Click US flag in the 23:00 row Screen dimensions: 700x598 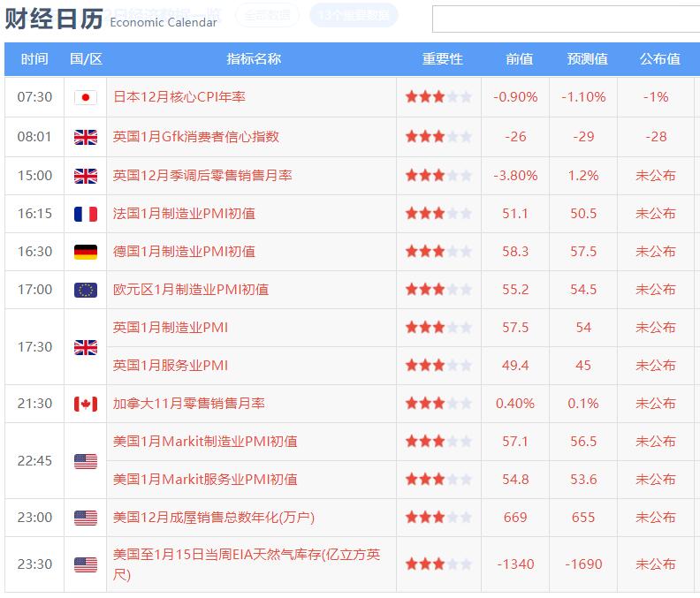86,518
